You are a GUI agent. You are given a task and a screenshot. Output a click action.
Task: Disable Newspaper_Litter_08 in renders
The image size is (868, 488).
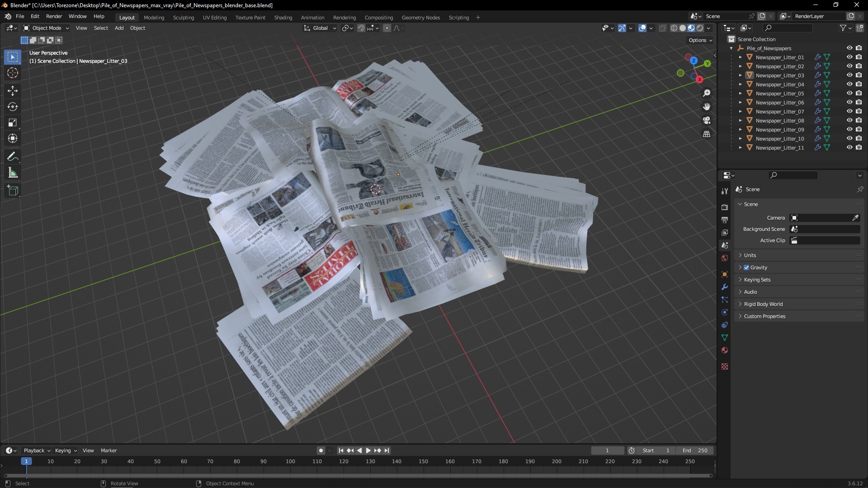pyautogui.click(x=859, y=121)
